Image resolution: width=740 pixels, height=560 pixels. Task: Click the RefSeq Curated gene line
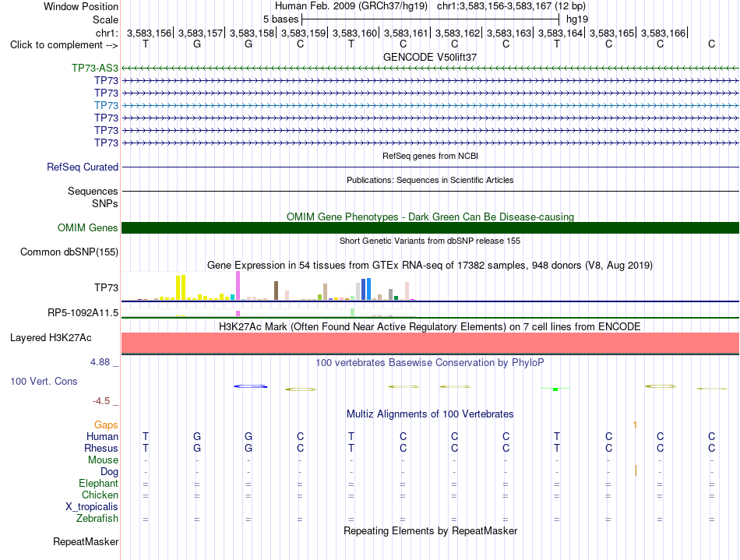tap(431, 167)
